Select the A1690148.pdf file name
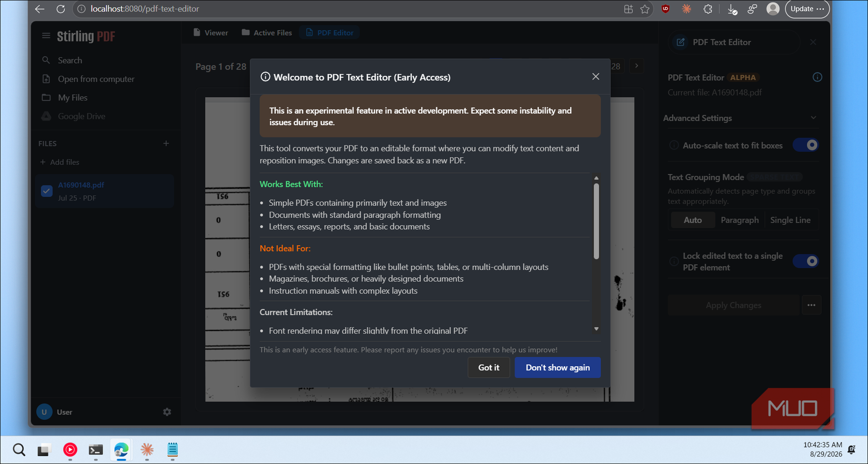This screenshot has width=868, height=464. (x=81, y=185)
